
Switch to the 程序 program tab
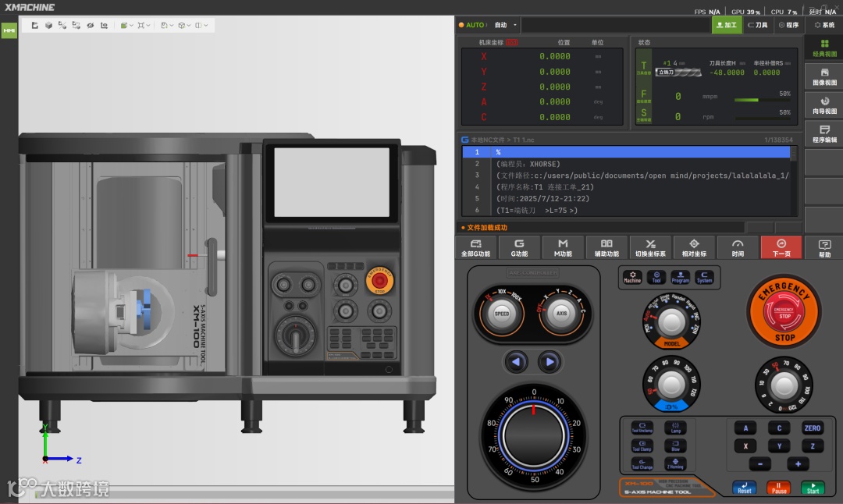pos(788,25)
